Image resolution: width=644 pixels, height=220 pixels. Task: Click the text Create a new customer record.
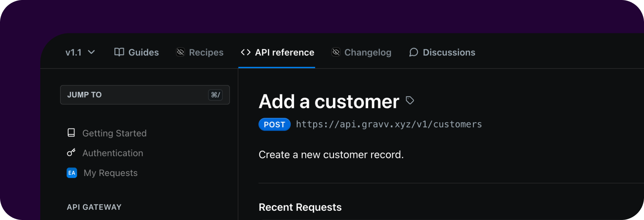(331, 155)
